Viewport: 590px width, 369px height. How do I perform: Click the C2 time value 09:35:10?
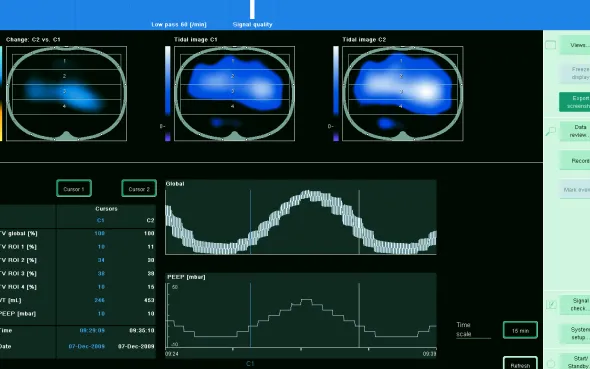[142, 331]
